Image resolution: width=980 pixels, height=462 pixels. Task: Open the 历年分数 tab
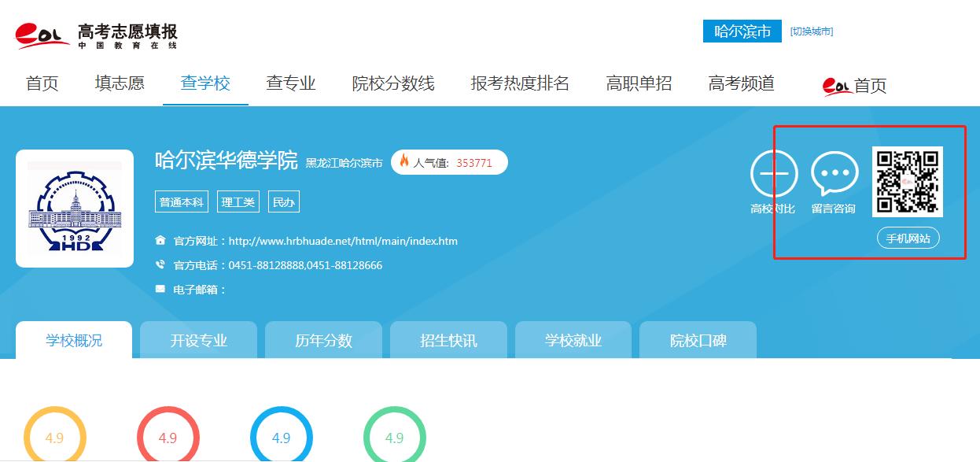point(323,340)
